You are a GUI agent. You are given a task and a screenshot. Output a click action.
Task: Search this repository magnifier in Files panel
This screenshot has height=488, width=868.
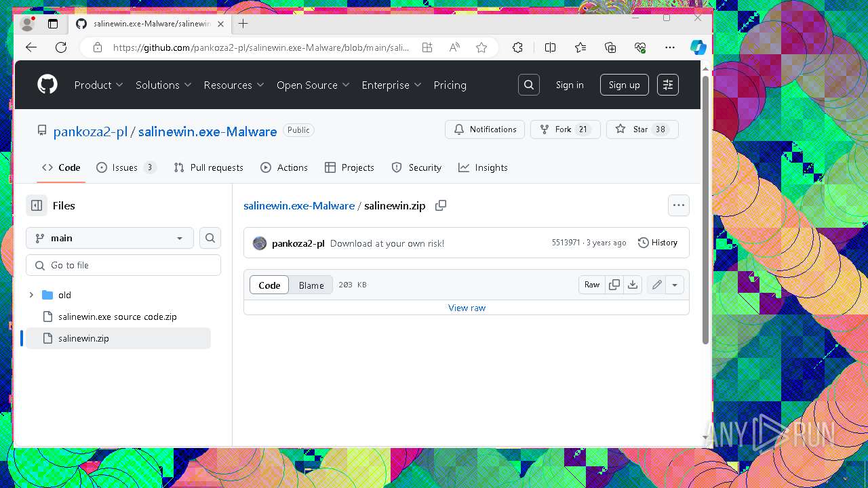coord(210,238)
